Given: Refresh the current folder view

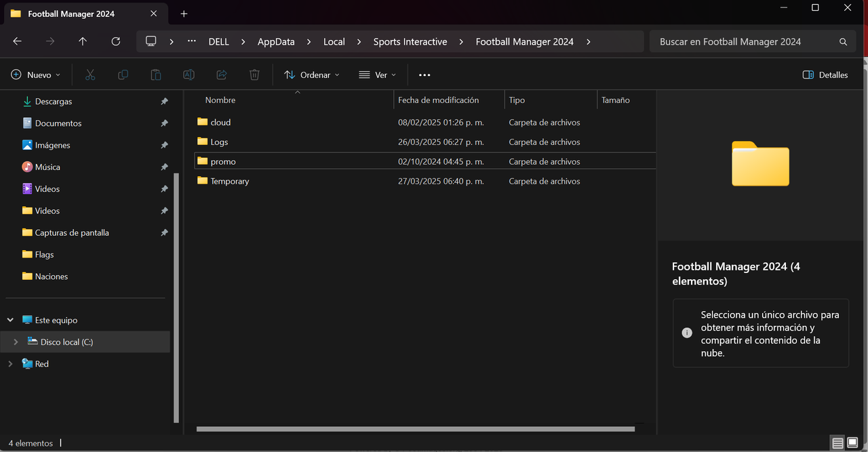Looking at the screenshot, I should point(116,41).
